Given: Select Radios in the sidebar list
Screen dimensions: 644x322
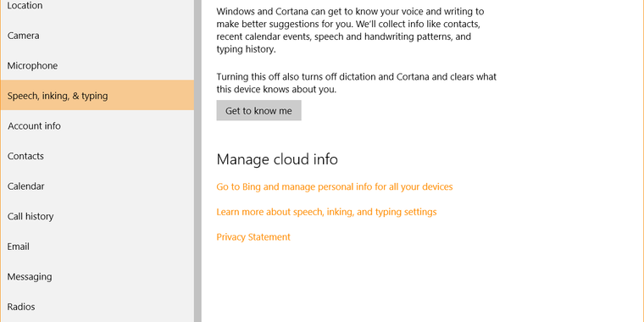Looking at the screenshot, I should tap(97, 307).
